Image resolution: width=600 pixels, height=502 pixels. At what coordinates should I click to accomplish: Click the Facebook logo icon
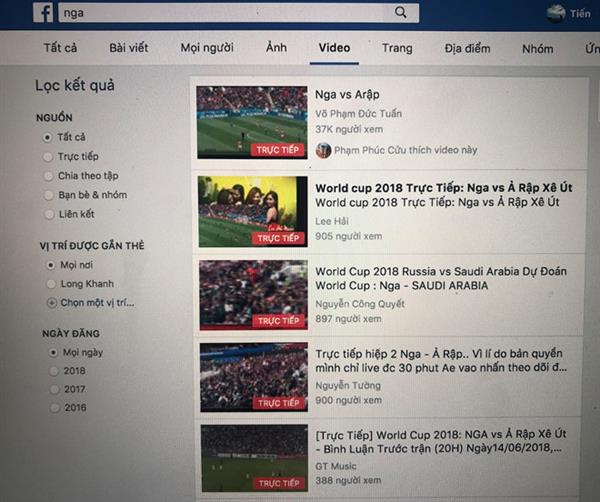(43, 13)
